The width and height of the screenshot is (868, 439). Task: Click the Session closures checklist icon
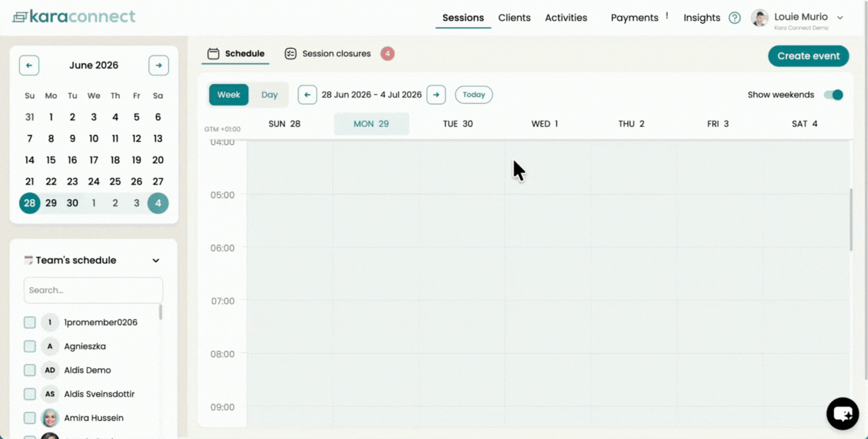[291, 54]
